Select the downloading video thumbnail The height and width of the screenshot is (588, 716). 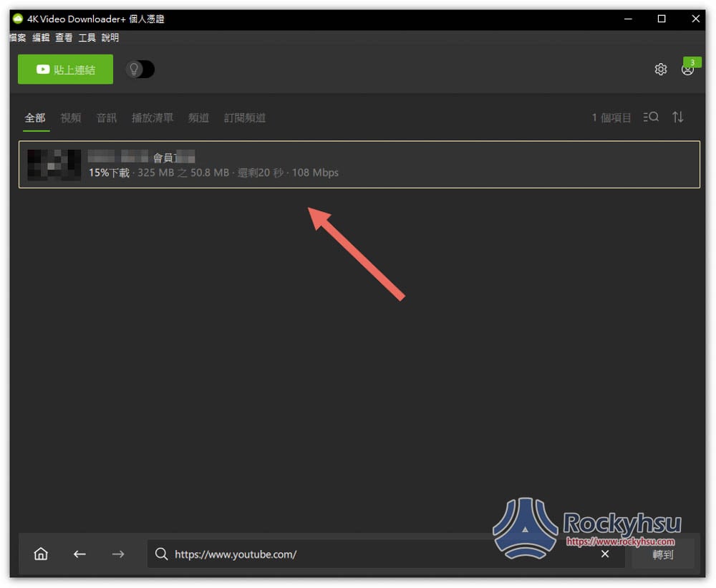pos(54,165)
